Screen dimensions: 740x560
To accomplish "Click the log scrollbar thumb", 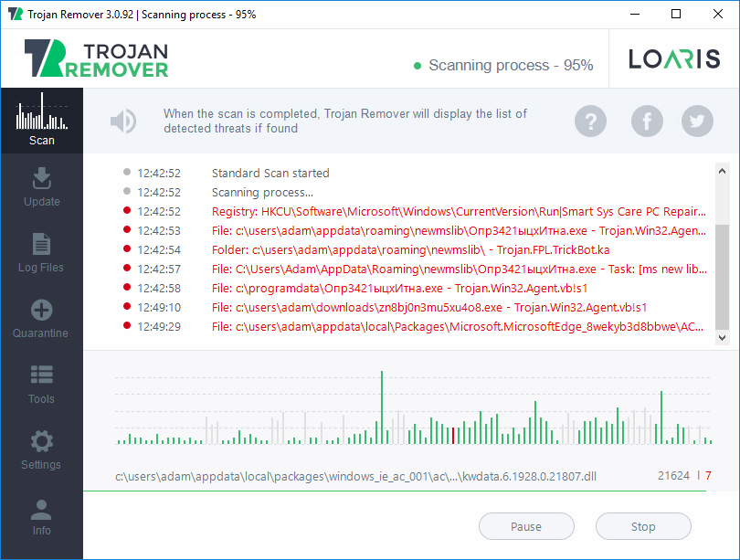I will coord(722,277).
